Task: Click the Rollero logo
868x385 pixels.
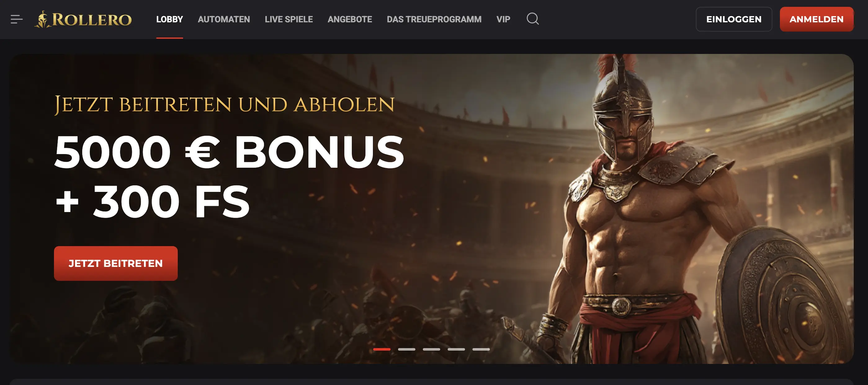Action: (x=83, y=20)
